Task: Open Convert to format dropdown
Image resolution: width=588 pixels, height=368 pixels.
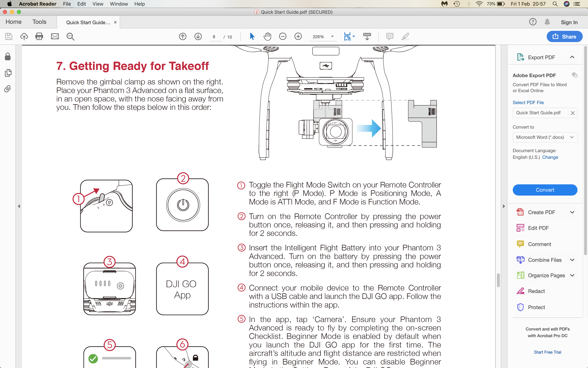Action: point(545,137)
